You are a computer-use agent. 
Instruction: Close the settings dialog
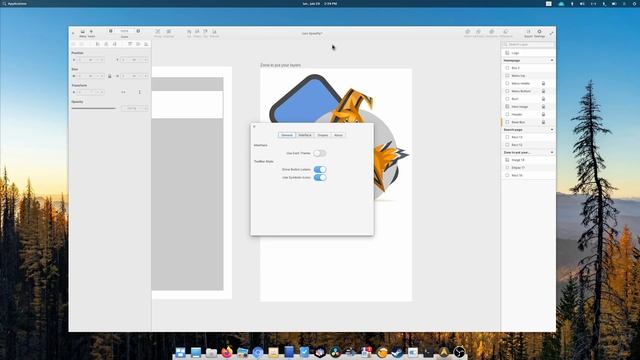click(254, 127)
